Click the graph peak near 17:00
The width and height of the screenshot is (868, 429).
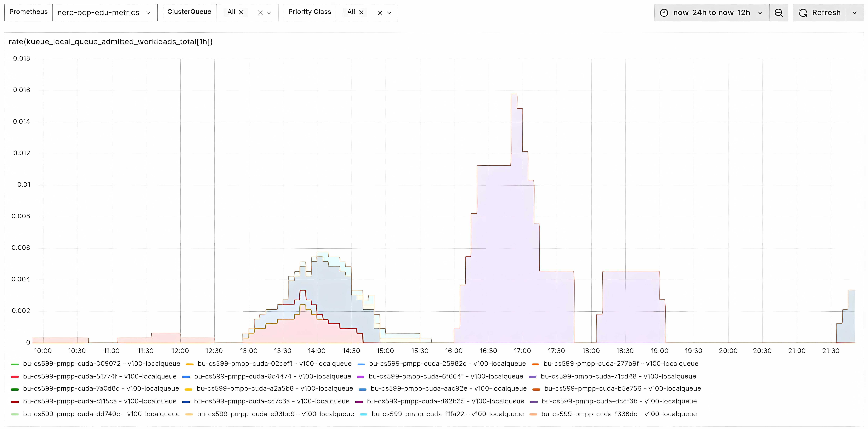click(x=514, y=95)
